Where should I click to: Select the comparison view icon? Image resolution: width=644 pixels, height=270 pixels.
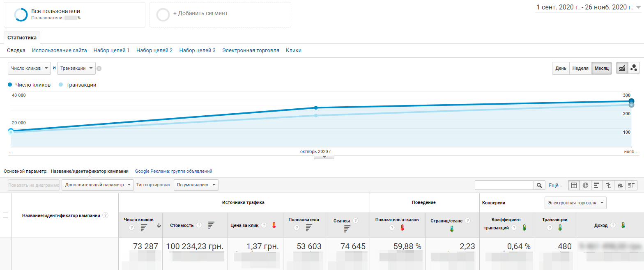click(608, 185)
